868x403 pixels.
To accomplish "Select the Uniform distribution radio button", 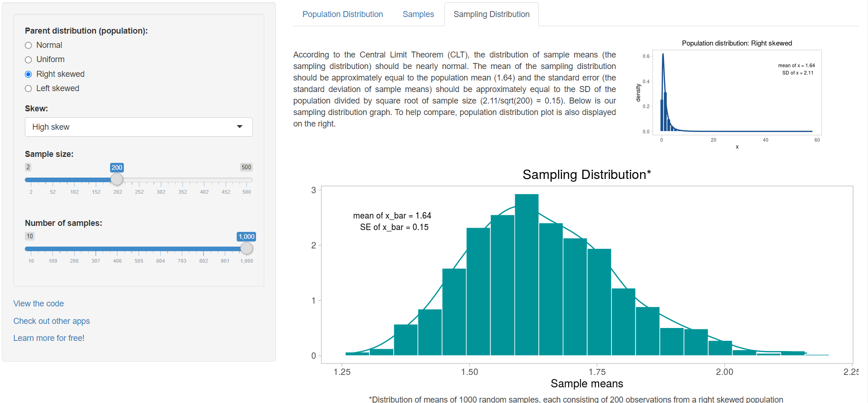I will tap(29, 60).
